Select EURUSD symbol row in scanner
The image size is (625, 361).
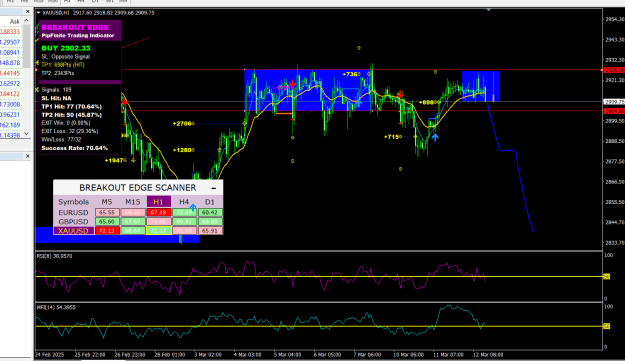[x=73, y=212]
